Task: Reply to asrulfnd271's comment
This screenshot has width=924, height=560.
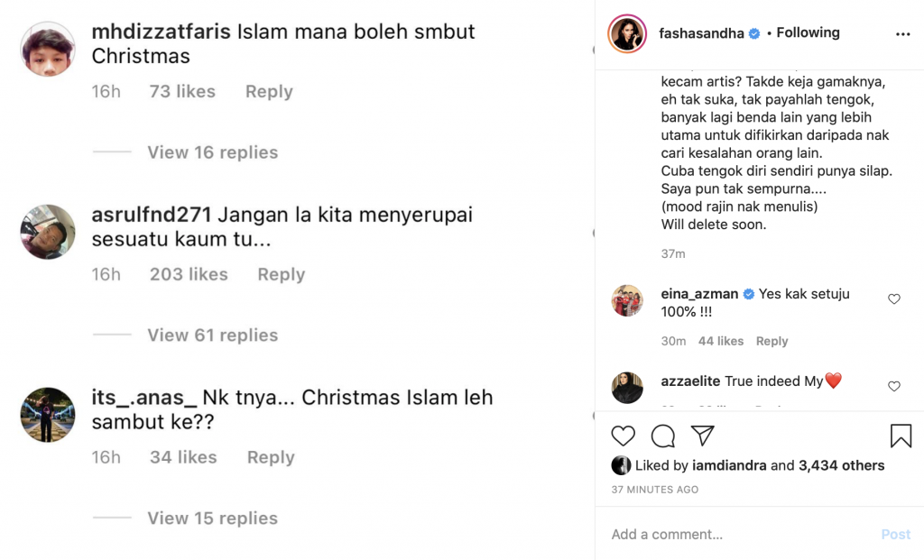Action: pyautogui.click(x=282, y=274)
